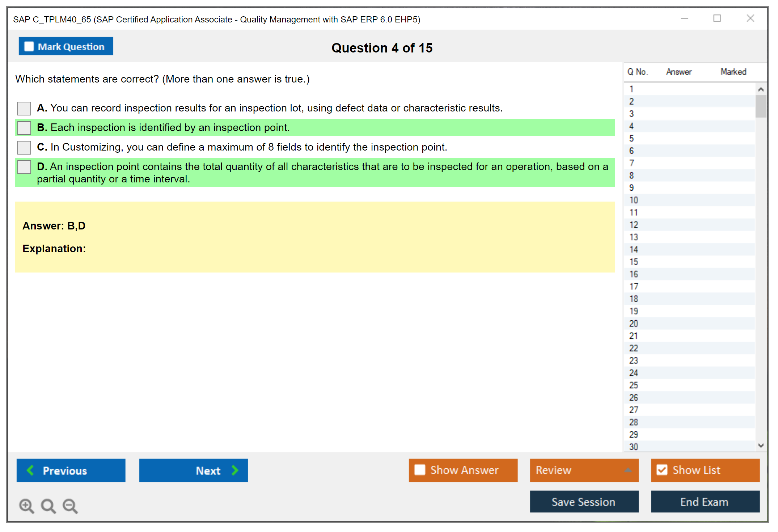Click the green left arrow on Previous
This screenshot has height=532, width=778.
(30, 470)
